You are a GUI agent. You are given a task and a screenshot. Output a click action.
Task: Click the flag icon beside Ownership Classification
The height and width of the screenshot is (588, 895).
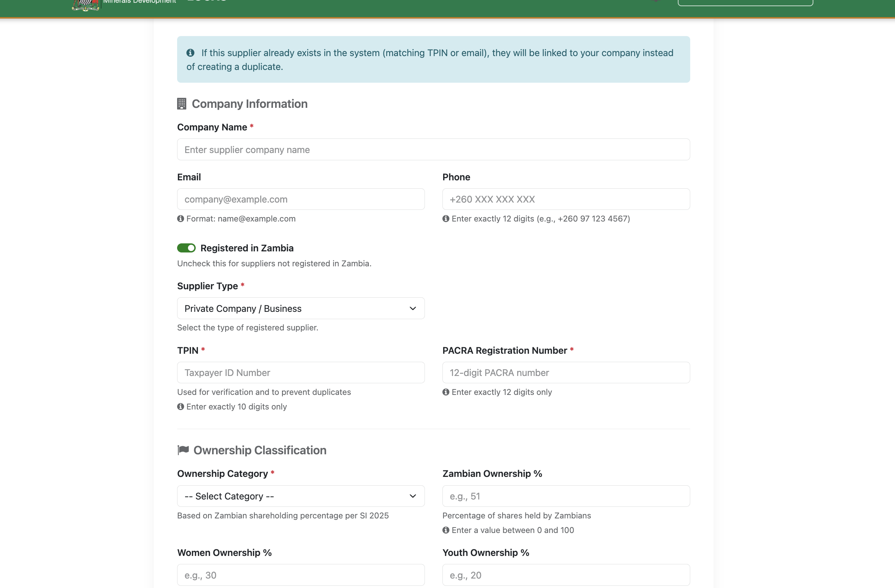pyautogui.click(x=183, y=450)
